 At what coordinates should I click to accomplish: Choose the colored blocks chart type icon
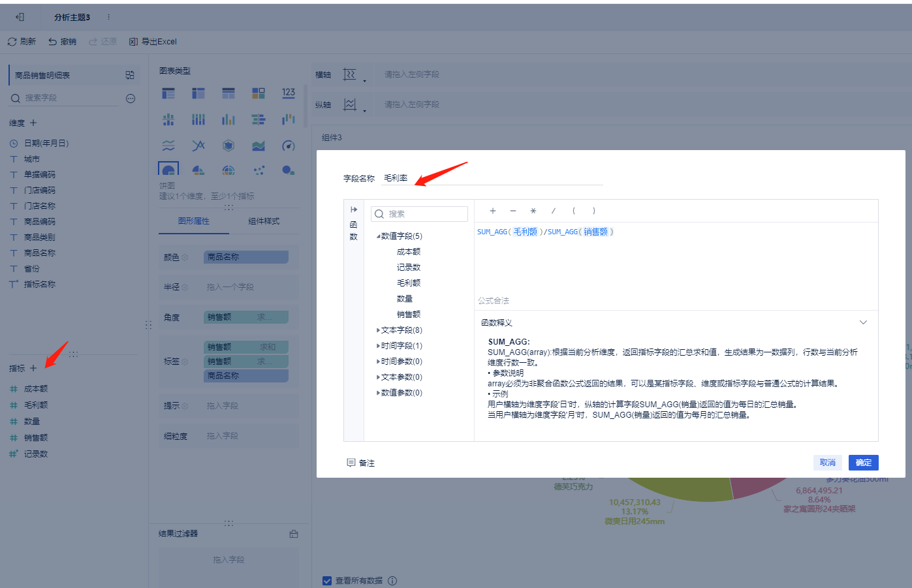tap(259, 93)
